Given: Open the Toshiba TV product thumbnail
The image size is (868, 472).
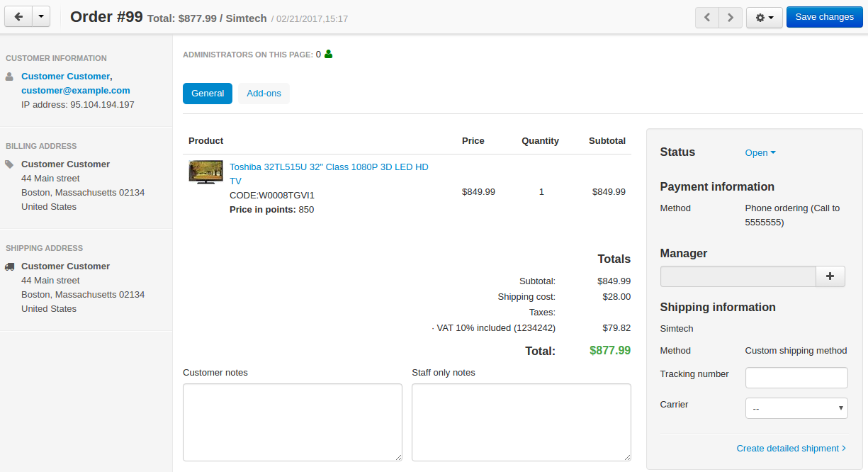Looking at the screenshot, I should [205, 172].
